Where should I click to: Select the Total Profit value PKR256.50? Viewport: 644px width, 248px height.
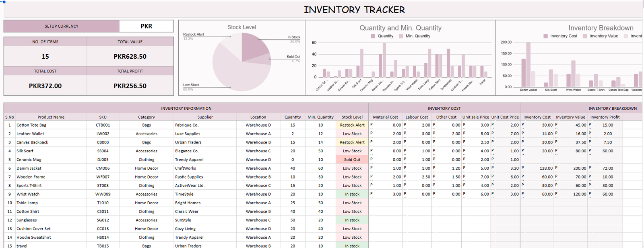click(x=130, y=86)
